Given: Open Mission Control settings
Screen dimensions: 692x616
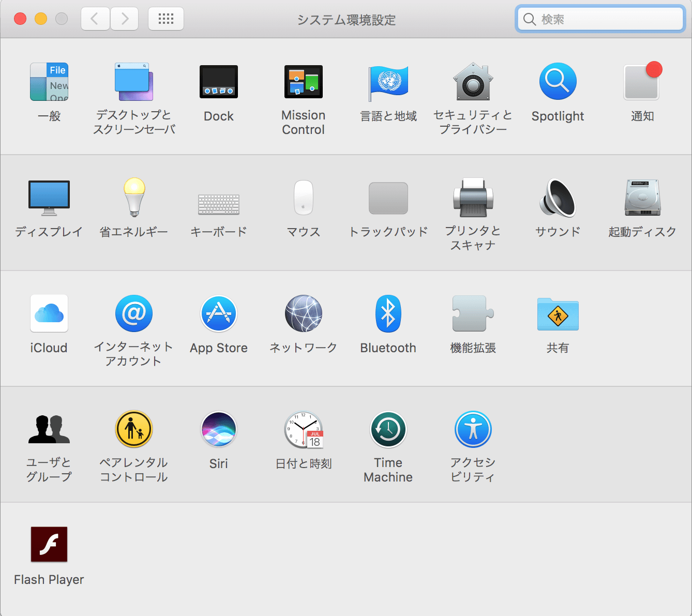Looking at the screenshot, I should 303,81.
